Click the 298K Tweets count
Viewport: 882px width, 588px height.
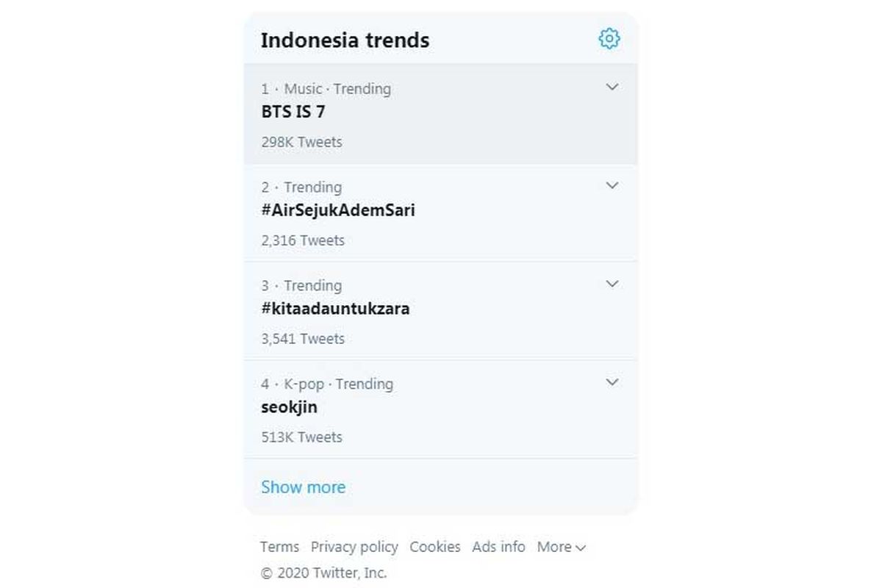click(301, 142)
